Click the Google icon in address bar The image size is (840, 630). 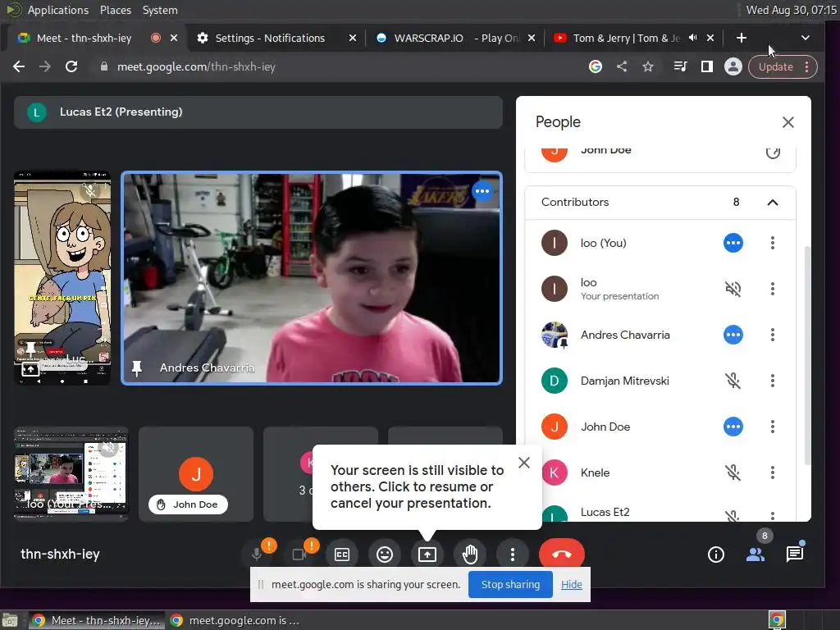(596, 66)
